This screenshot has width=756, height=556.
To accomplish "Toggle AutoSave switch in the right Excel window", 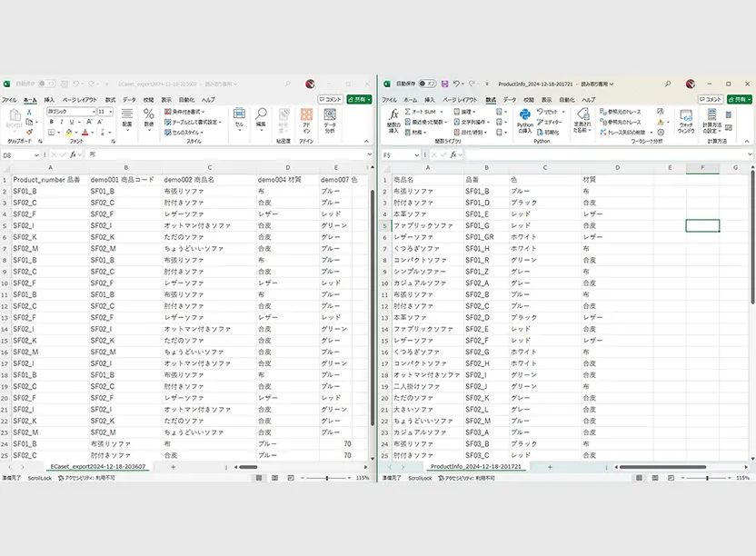I will (x=429, y=83).
